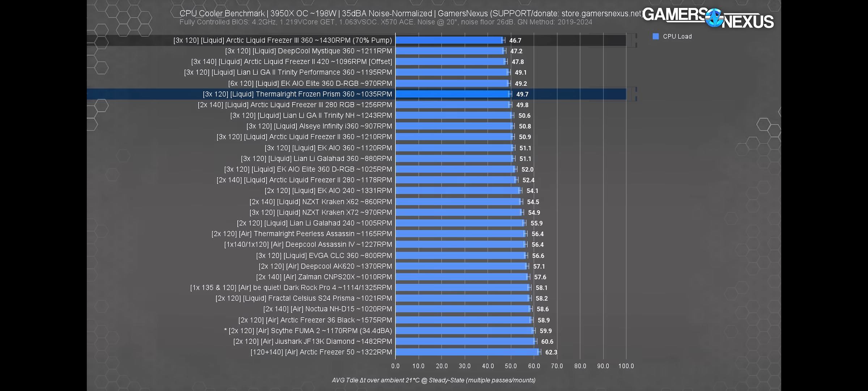Select the EK AIO Elite 360 ~1025RPM label
Image resolution: width=868 pixels, height=391 pixels.
(308, 169)
